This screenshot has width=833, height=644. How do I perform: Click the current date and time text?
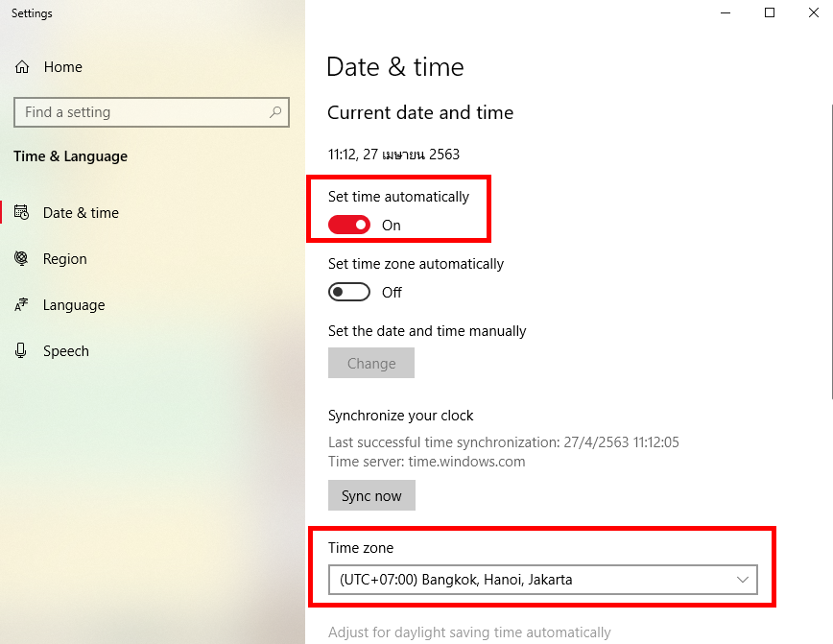click(393, 155)
